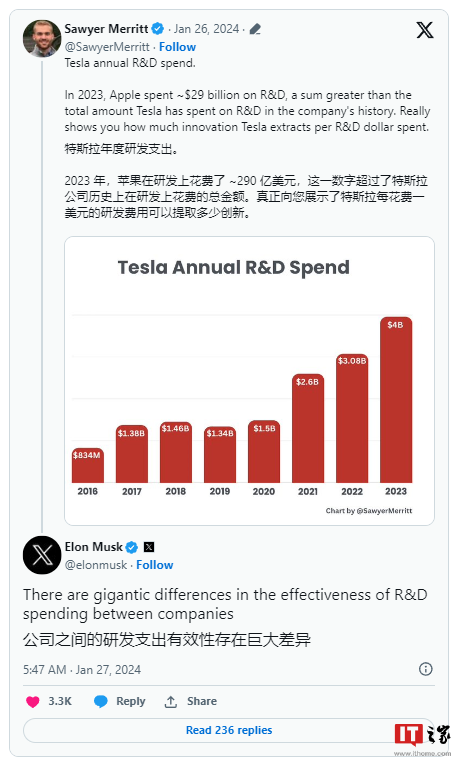Click the Share upload icon
458x763 pixels.
point(170,702)
